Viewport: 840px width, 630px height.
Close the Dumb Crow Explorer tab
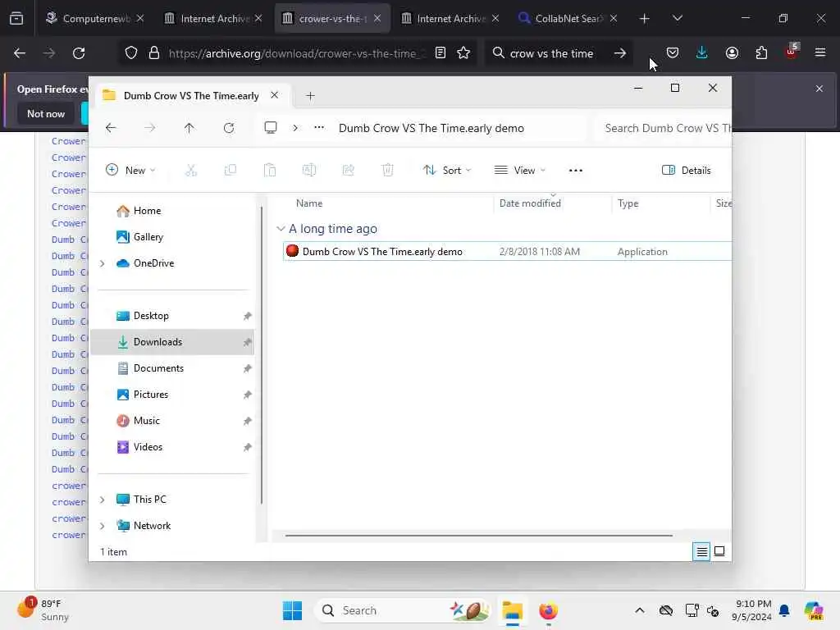coord(274,95)
